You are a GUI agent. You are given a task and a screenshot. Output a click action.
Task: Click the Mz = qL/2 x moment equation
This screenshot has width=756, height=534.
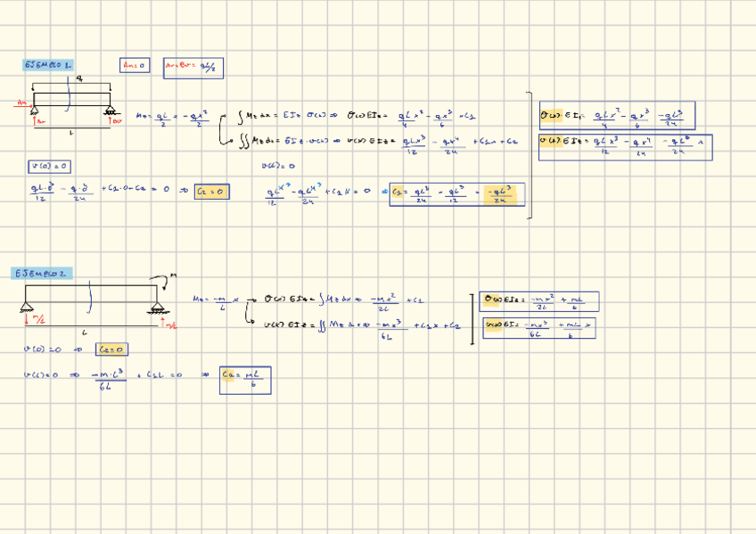(x=172, y=117)
